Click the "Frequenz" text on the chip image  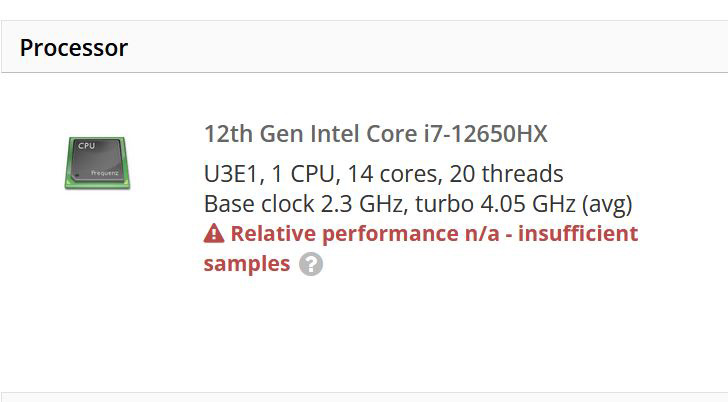point(105,173)
